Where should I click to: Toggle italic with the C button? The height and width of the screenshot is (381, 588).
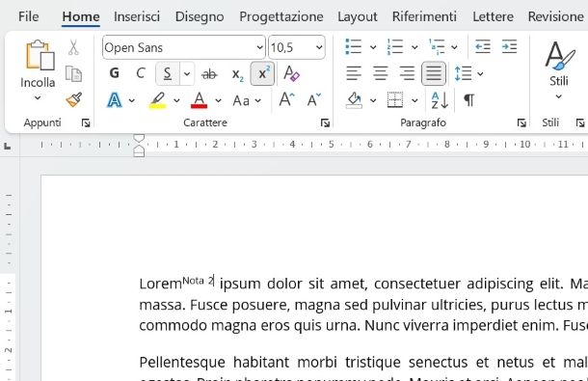tap(141, 73)
